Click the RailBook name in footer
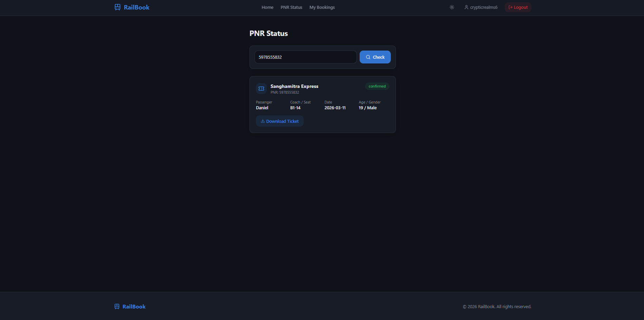Viewport: 644px width, 320px height. 134,306
